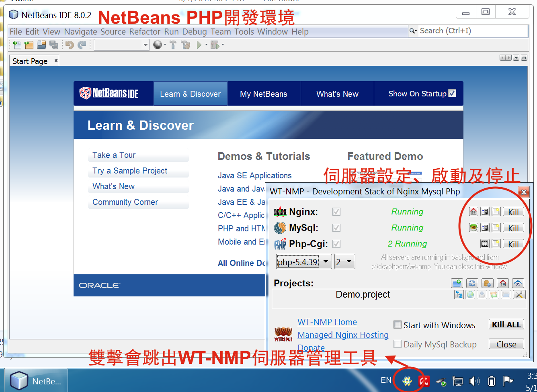Viewport: 537px width, 392px height.
Task: Click WT-NMP tray icon in system tray
Action: 408,381
